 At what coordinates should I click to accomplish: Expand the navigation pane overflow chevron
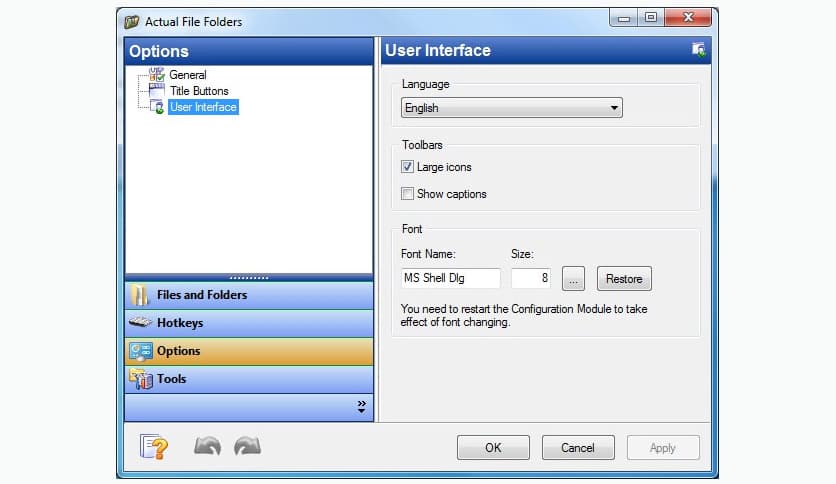pyautogui.click(x=361, y=407)
